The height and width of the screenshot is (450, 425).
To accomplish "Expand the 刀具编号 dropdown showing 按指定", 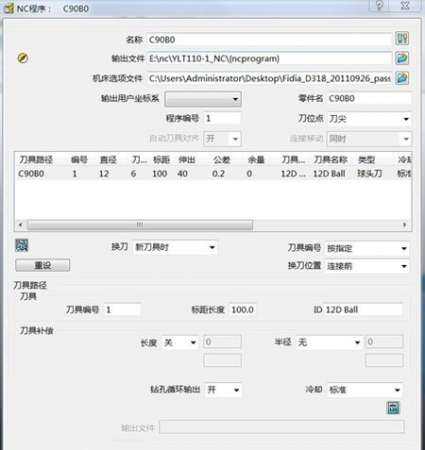I will tap(367, 248).
